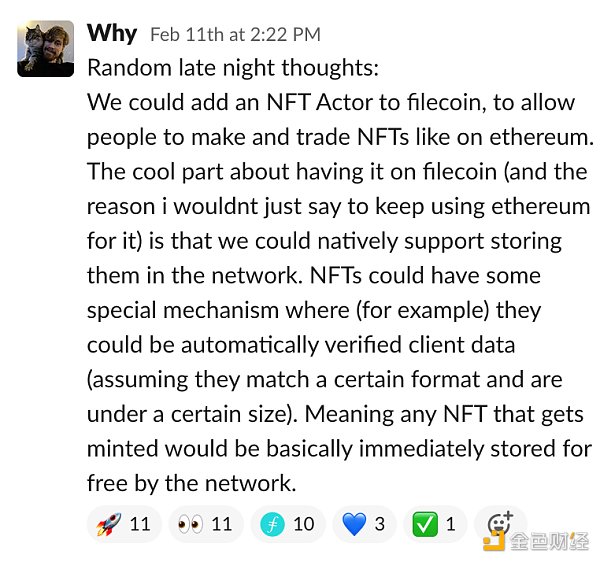Click the blue heart reaction

coord(364,524)
